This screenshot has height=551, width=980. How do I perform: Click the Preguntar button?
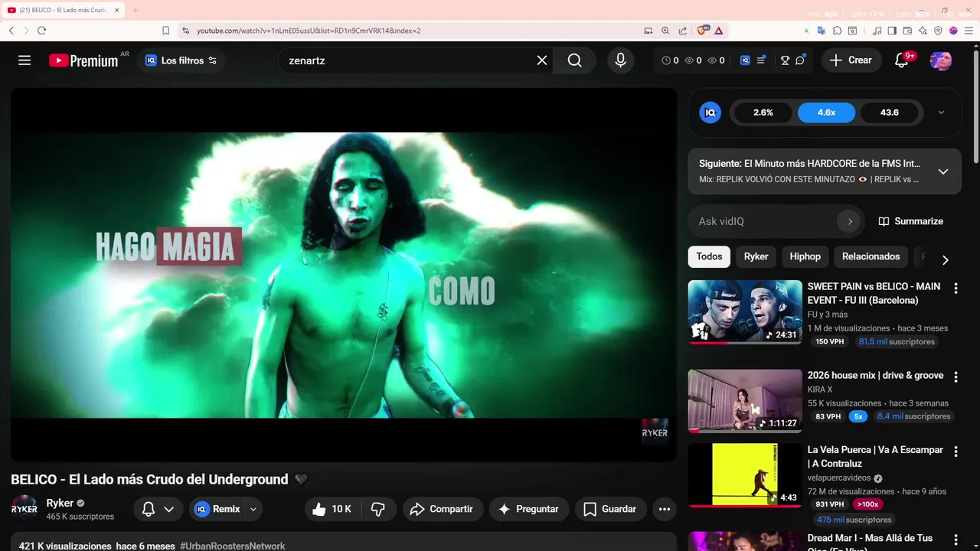(x=528, y=509)
